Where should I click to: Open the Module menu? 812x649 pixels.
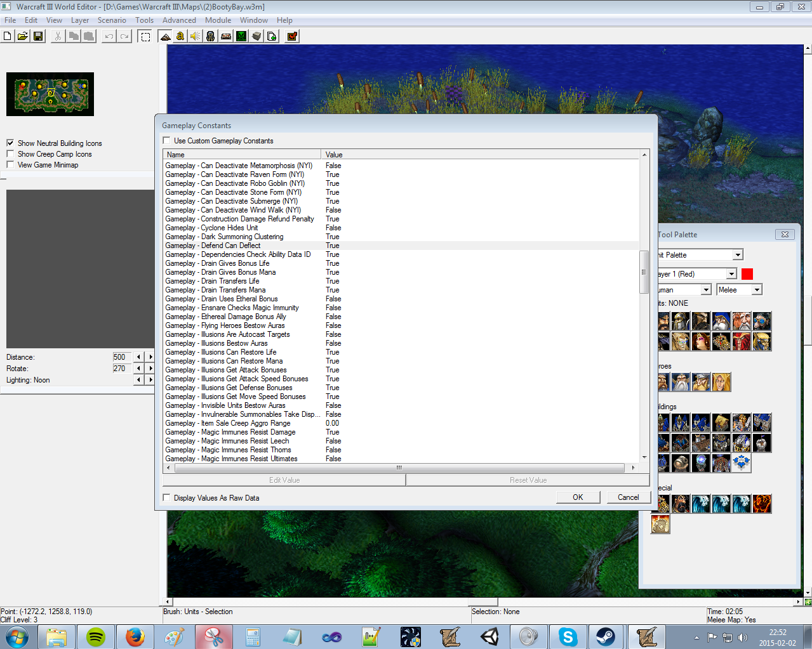pos(218,20)
